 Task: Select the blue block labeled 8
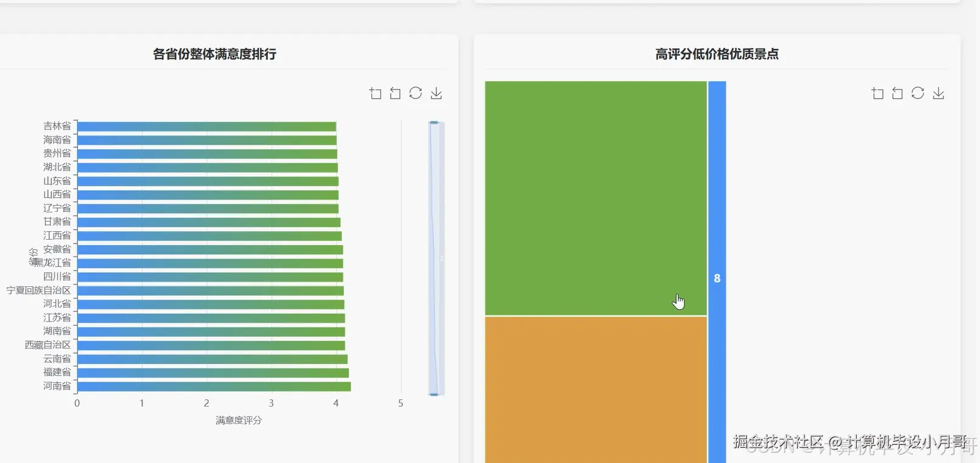point(717,278)
